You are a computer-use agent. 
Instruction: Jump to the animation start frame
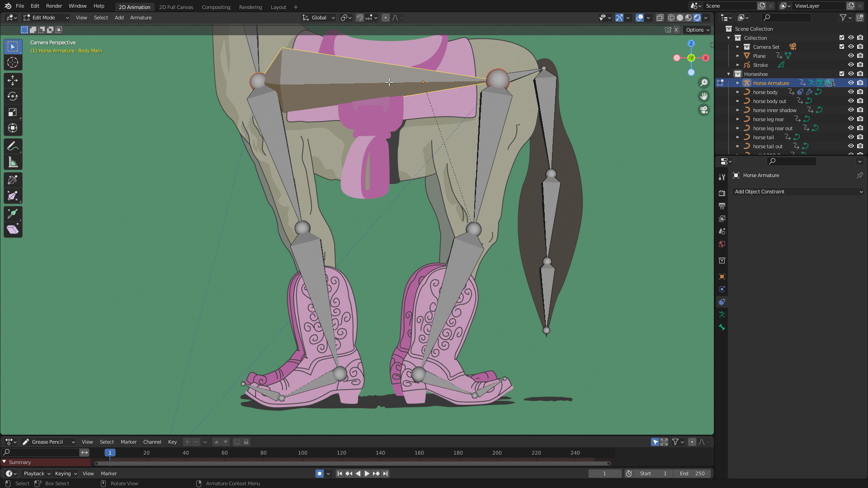[x=340, y=474]
